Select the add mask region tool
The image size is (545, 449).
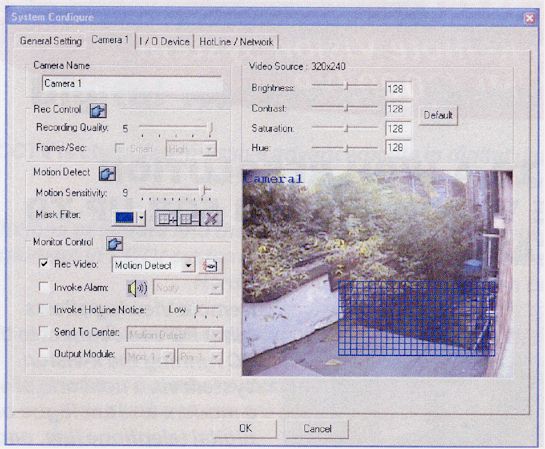(166, 219)
